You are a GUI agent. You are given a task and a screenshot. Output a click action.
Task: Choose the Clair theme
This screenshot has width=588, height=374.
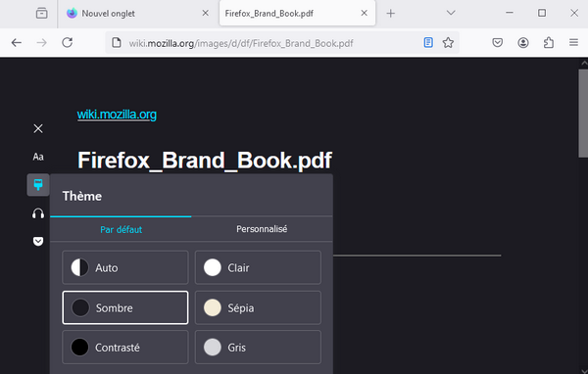[x=258, y=267]
